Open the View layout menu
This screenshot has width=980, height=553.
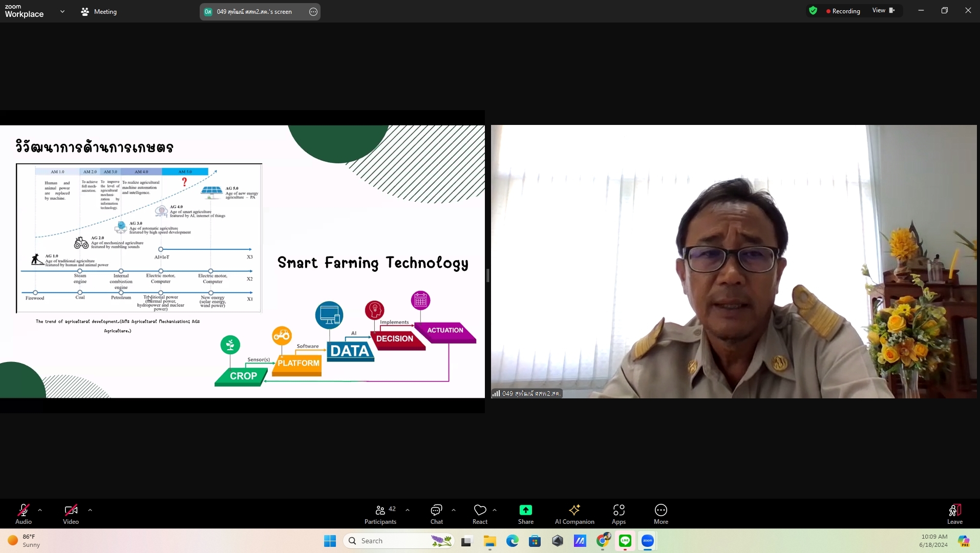[883, 11]
